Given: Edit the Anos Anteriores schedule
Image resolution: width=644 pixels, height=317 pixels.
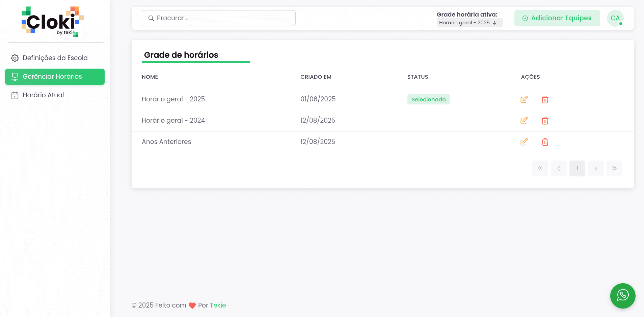Looking at the screenshot, I should (x=524, y=142).
